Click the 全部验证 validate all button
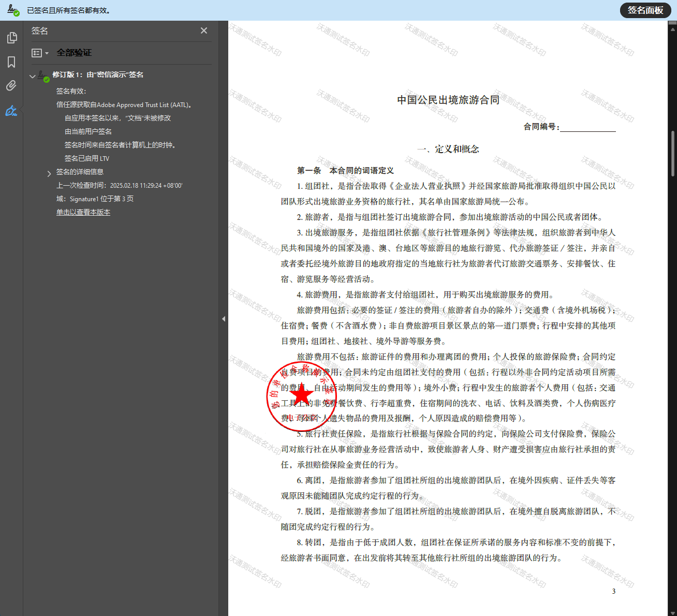 click(73, 53)
